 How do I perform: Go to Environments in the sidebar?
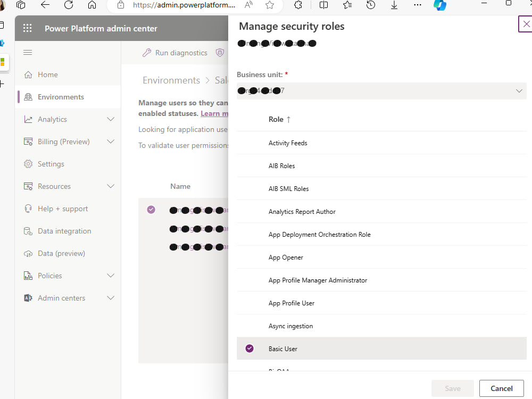tap(62, 97)
